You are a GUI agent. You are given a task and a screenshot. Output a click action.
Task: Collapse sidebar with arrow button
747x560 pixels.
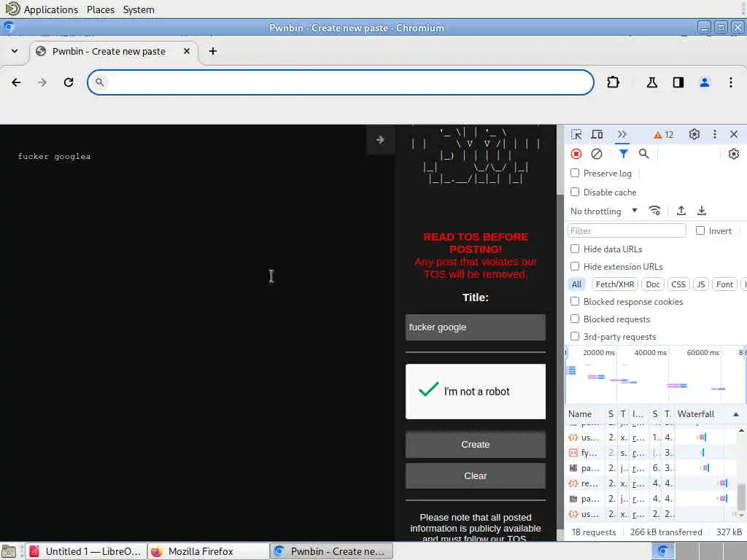click(380, 140)
